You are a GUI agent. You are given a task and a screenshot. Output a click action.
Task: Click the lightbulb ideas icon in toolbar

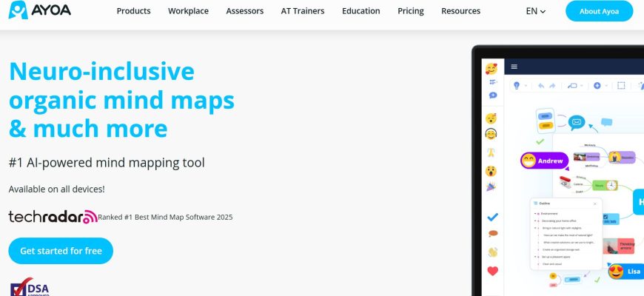(x=517, y=86)
